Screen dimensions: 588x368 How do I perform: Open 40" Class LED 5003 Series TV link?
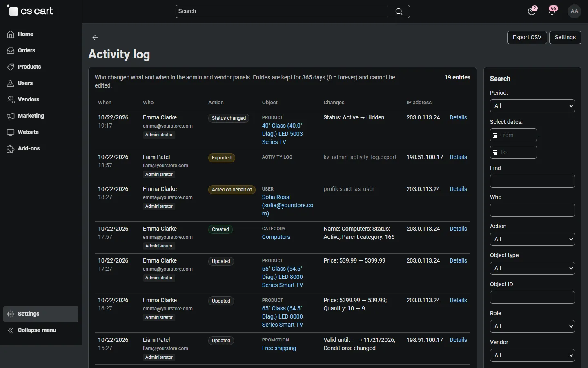282,134
